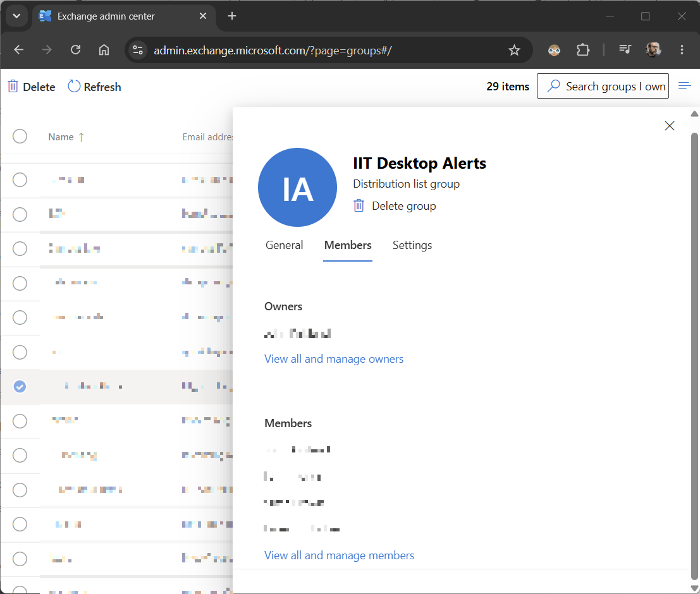Click the 29 items count text

(x=508, y=86)
